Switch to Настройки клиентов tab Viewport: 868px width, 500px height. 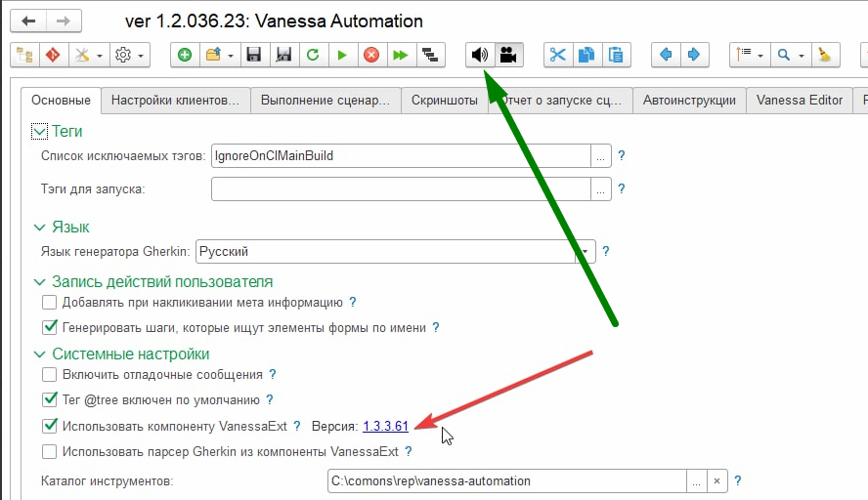click(176, 101)
